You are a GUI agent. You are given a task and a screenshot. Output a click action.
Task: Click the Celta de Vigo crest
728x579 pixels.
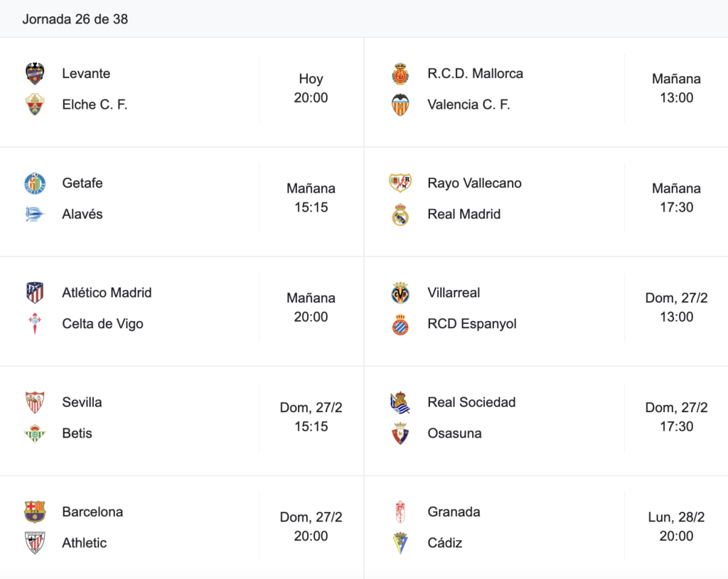click(35, 324)
